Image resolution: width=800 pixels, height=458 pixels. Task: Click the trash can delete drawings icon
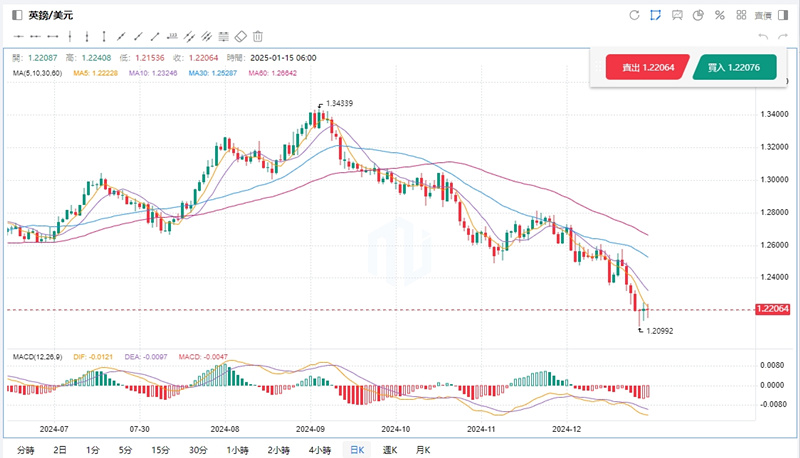tap(257, 36)
